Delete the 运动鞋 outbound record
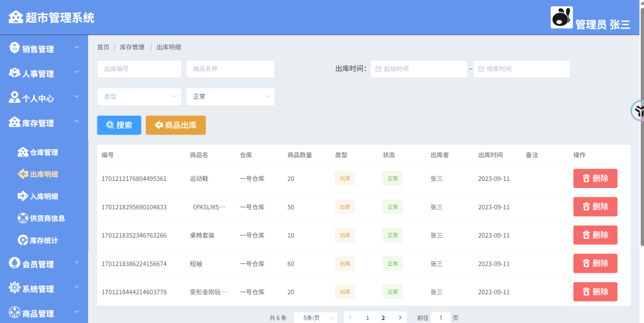Viewport: 644px width, 323px height. 595,178
